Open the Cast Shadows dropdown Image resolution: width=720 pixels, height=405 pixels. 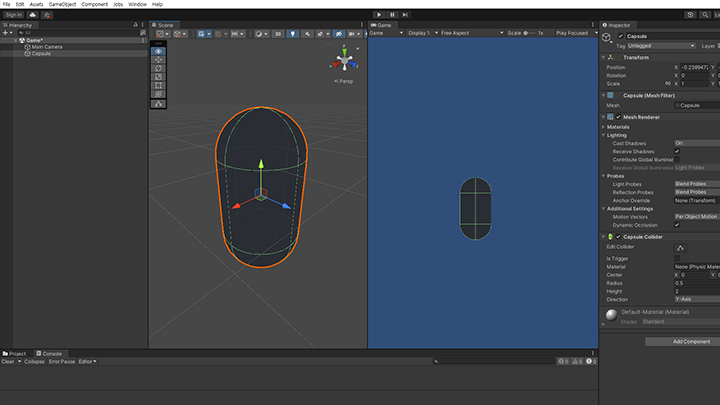click(697, 143)
